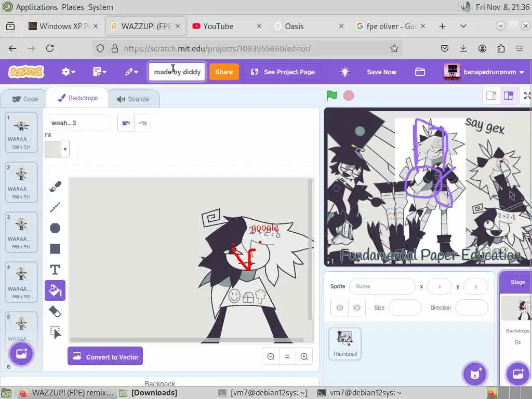Switch to Windows XP browser tab
This screenshot has height=399, width=532.
[x=63, y=26]
